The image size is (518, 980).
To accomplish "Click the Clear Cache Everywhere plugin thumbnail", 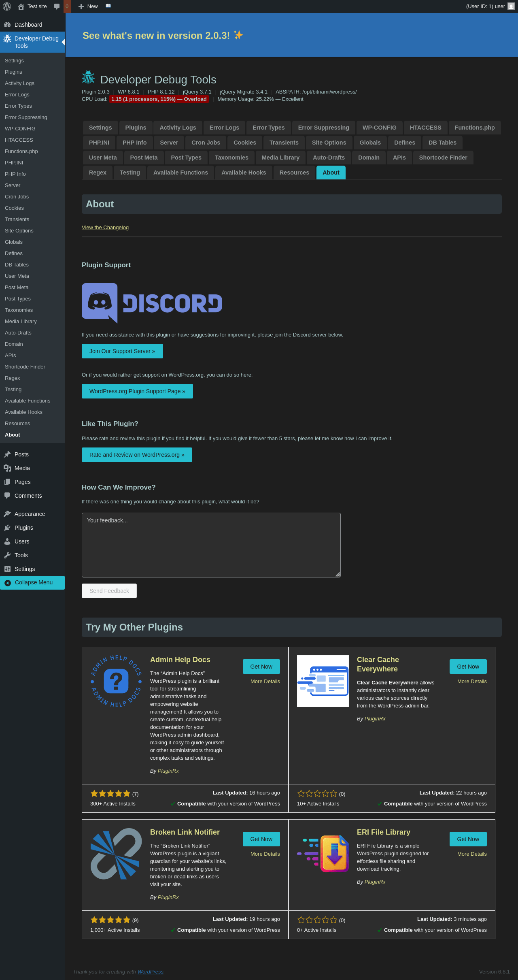I will tap(323, 681).
